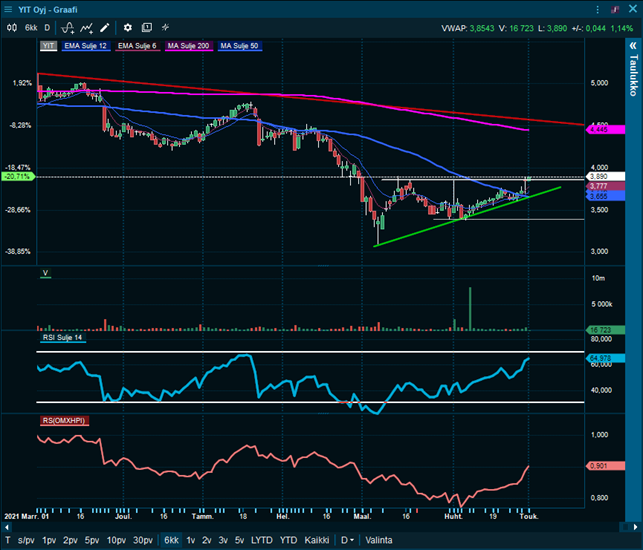Screen dimensions: 643x550
Task: Select the YTD time range tab
Action: (288, 540)
